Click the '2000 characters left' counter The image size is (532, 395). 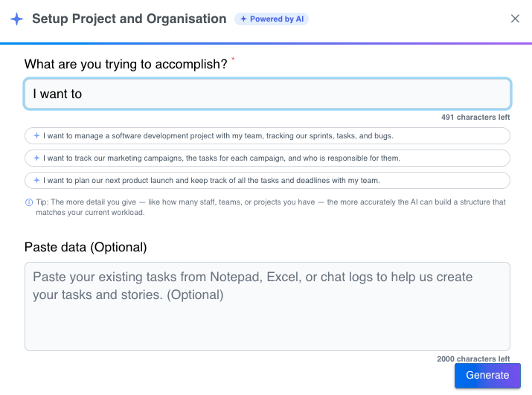tap(473, 359)
